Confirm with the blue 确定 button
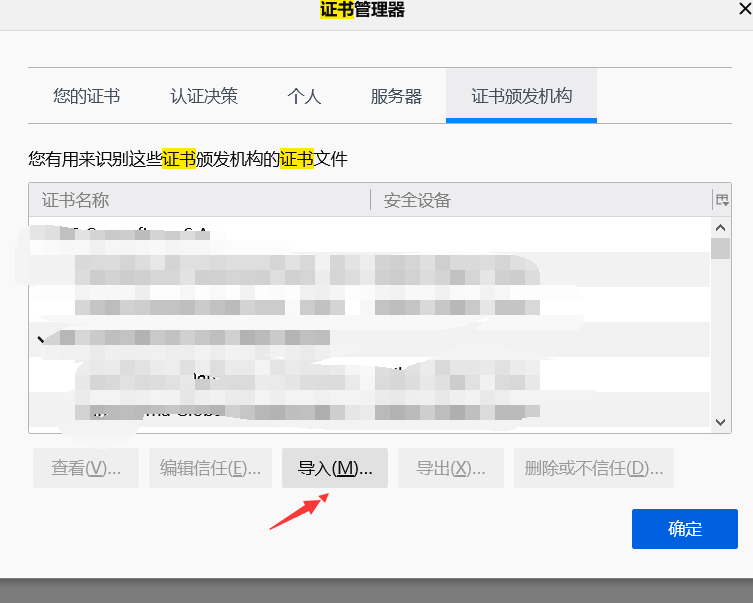The height and width of the screenshot is (603, 753). click(x=685, y=529)
